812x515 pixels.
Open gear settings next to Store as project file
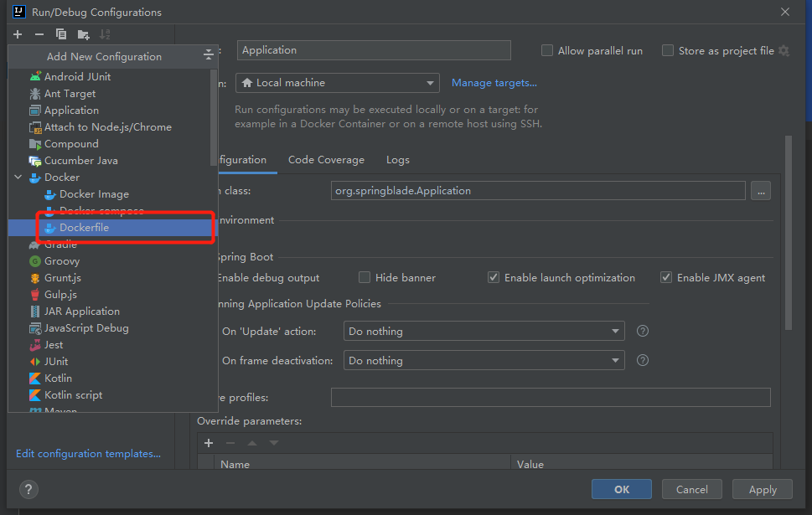pyautogui.click(x=784, y=51)
